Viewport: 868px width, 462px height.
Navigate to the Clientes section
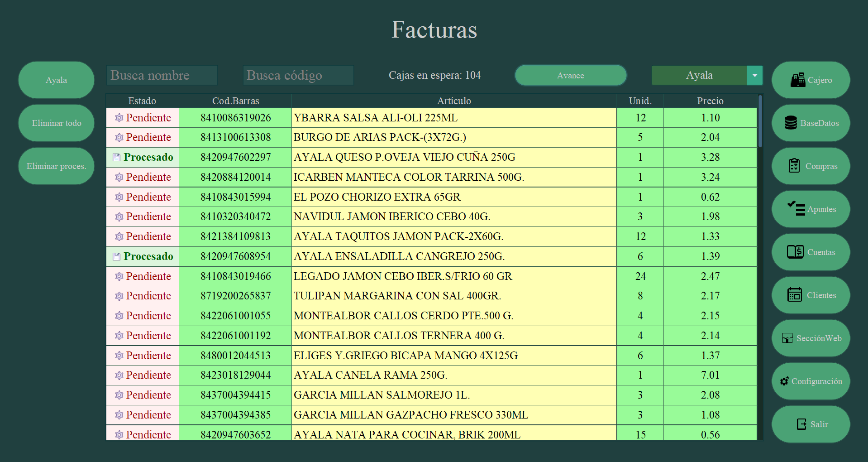811,295
